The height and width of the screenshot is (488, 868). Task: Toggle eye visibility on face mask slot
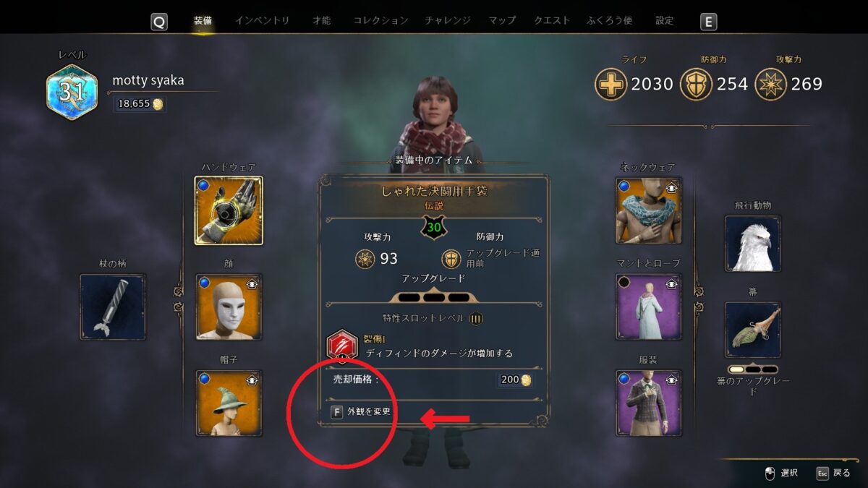click(x=252, y=283)
